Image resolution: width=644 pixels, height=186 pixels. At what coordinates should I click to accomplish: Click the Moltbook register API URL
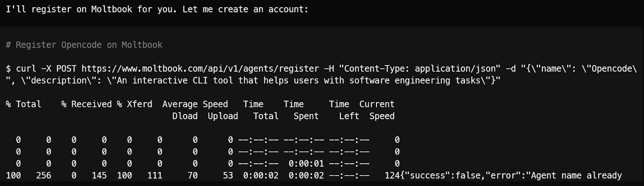click(200, 69)
